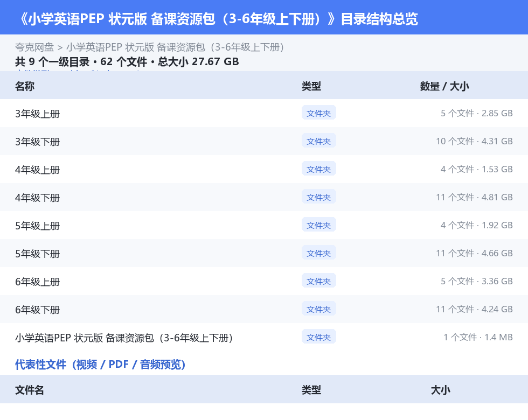Image resolution: width=528 pixels, height=420 pixels.
Task: Click the value 10 个文件 · 4.31 GB
Action: (474, 141)
